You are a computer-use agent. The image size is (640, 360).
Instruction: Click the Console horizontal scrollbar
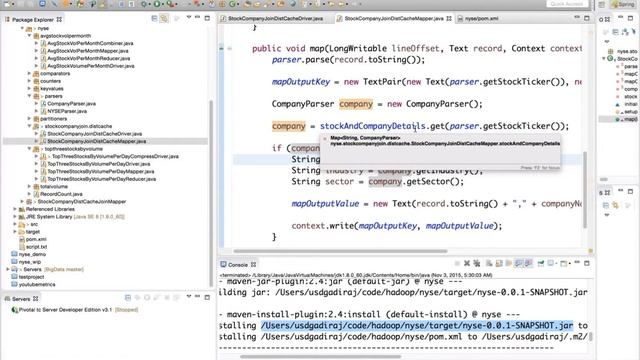[321, 356]
